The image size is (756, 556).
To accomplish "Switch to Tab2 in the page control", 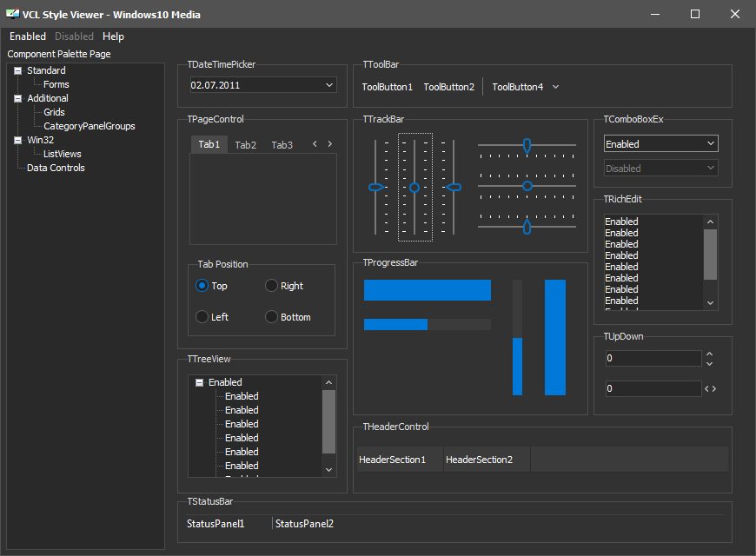I will (245, 145).
